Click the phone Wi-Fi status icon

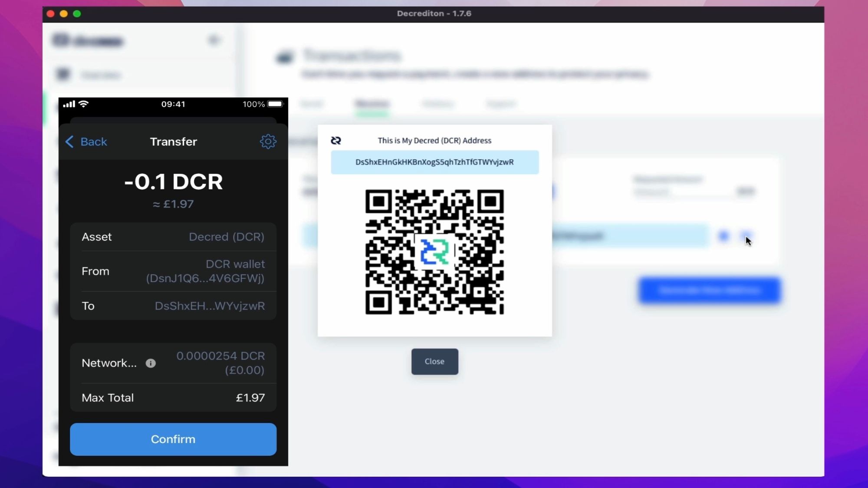(84, 104)
